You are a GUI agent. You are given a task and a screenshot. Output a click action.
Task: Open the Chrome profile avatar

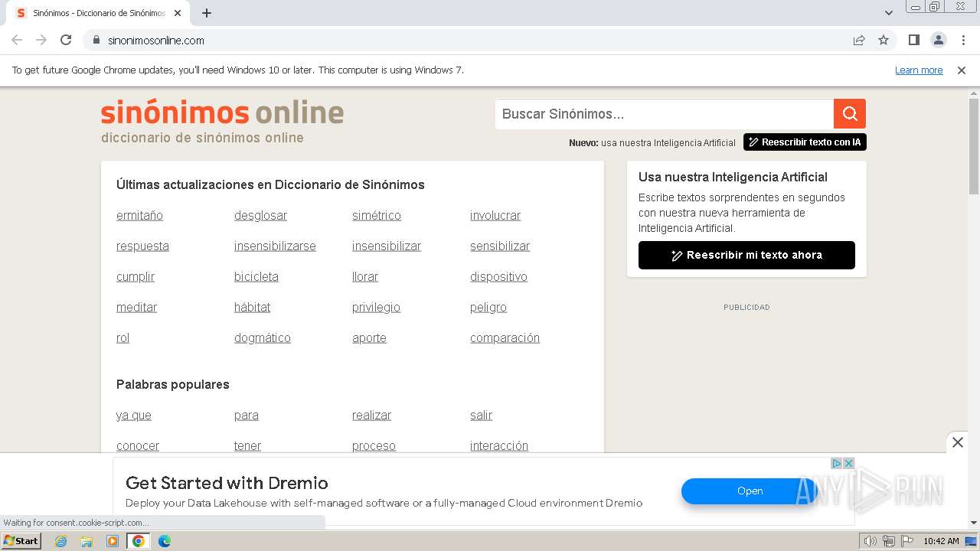(938, 40)
